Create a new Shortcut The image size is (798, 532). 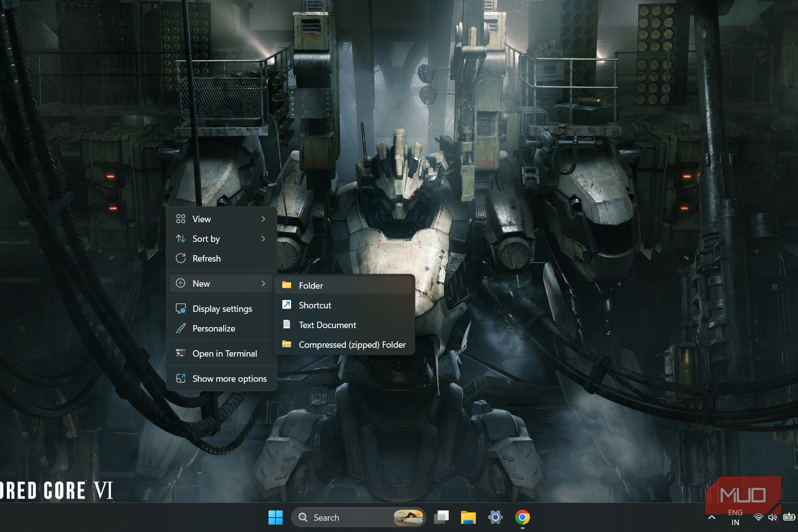tap(345, 305)
